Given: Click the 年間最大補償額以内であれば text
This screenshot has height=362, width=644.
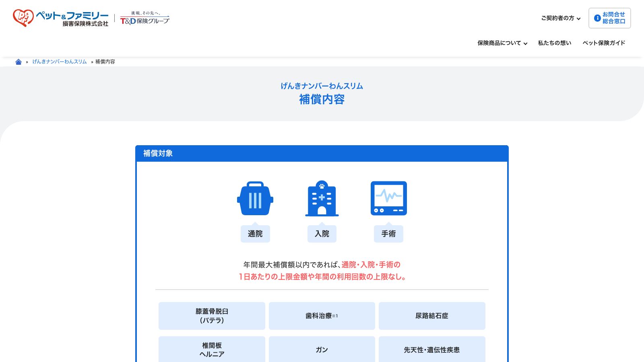Looking at the screenshot, I should (x=291, y=265).
